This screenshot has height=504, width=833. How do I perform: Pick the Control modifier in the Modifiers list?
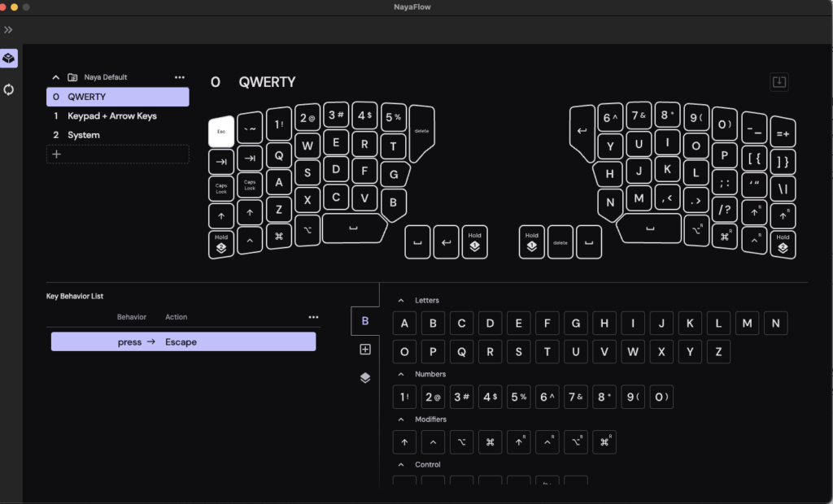coord(433,442)
